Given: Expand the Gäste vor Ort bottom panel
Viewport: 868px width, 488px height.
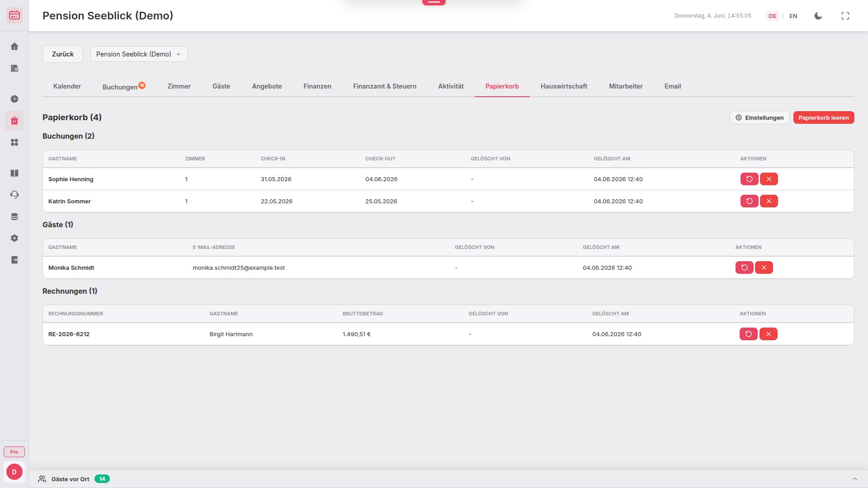Looking at the screenshot, I should pos(854,479).
